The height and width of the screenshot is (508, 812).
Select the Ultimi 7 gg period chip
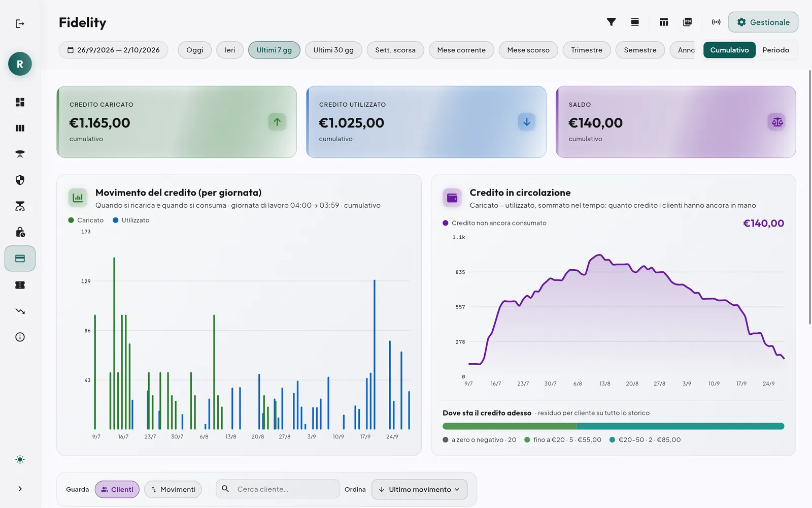click(274, 50)
